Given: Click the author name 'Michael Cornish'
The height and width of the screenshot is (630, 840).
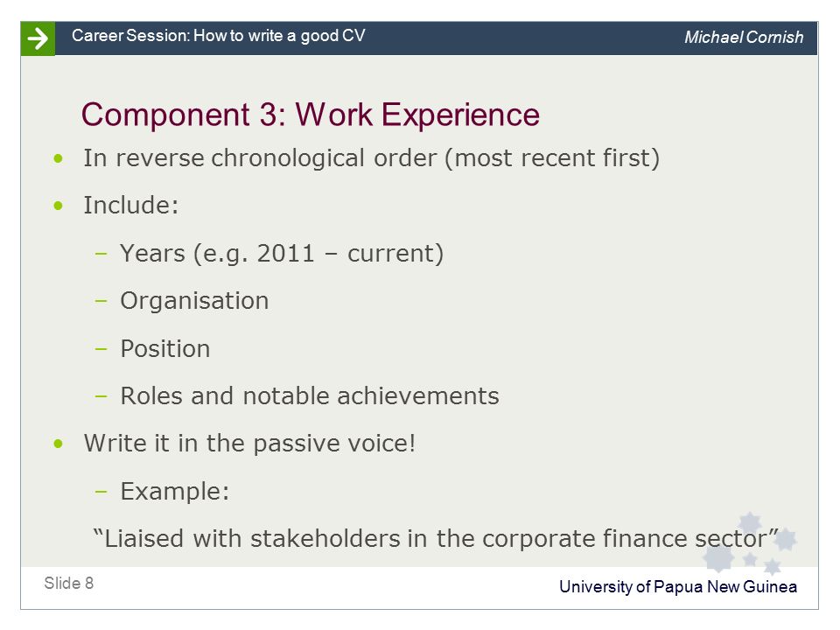Looking at the screenshot, I should [744, 37].
